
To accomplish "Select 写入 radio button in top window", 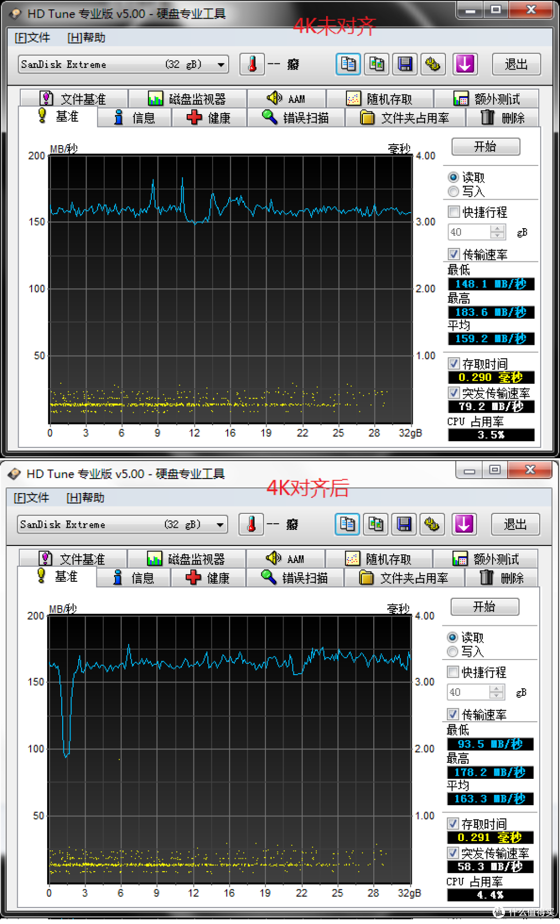I will point(454,191).
